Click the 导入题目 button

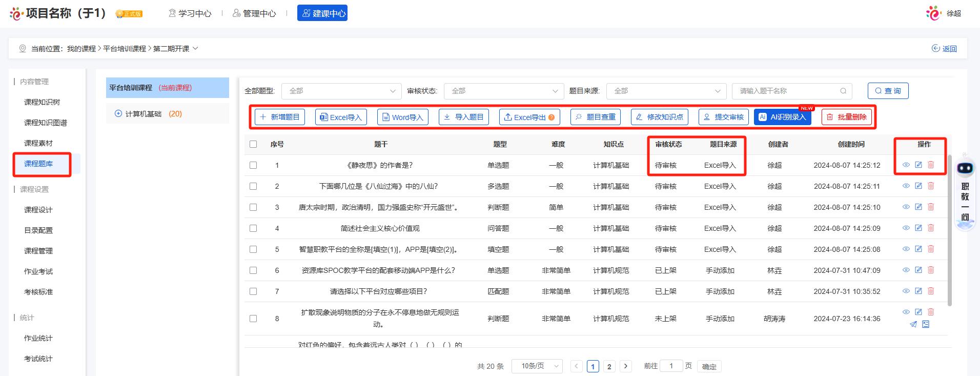(x=464, y=117)
